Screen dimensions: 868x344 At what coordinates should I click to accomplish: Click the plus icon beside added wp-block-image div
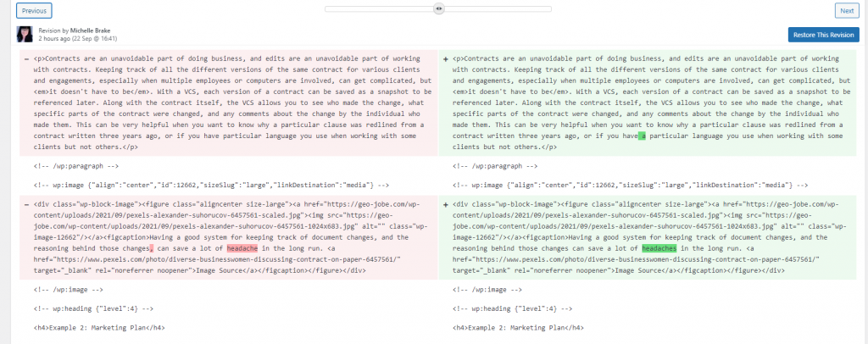tap(446, 205)
